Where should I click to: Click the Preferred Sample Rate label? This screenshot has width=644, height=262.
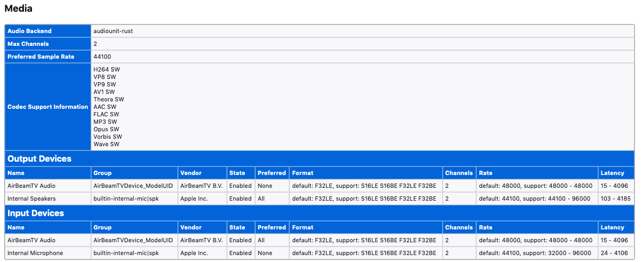(x=40, y=57)
